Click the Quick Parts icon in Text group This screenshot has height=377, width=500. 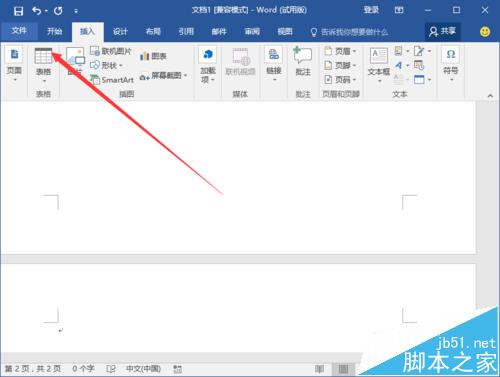click(x=398, y=51)
